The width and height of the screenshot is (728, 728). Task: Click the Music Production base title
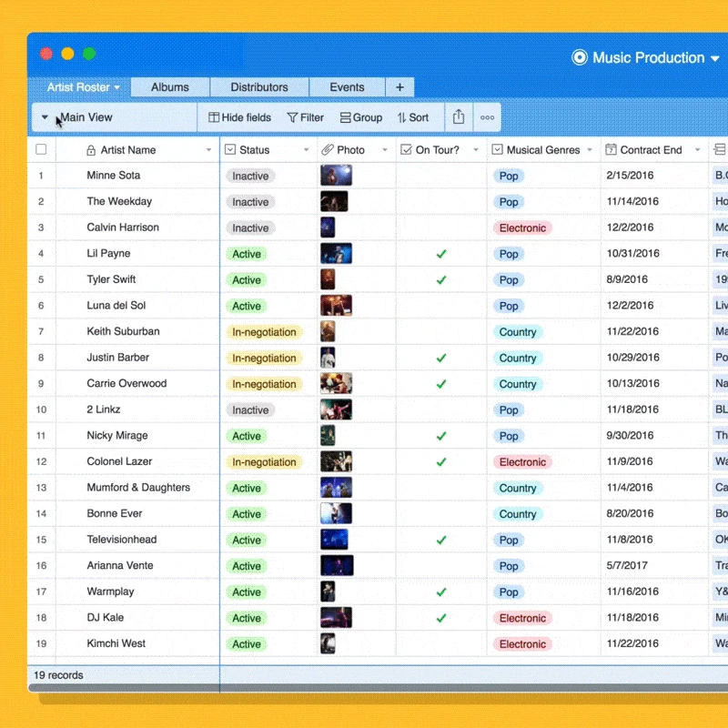click(x=648, y=57)
